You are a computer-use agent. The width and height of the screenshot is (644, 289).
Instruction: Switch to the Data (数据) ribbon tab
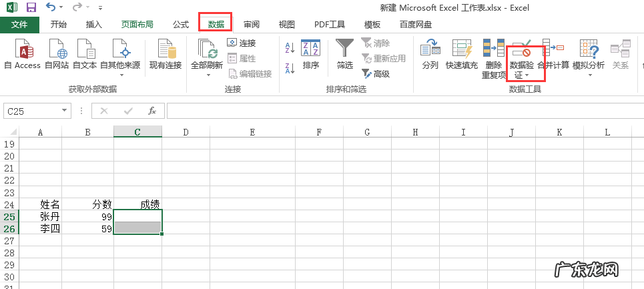(x=216, y=25)
